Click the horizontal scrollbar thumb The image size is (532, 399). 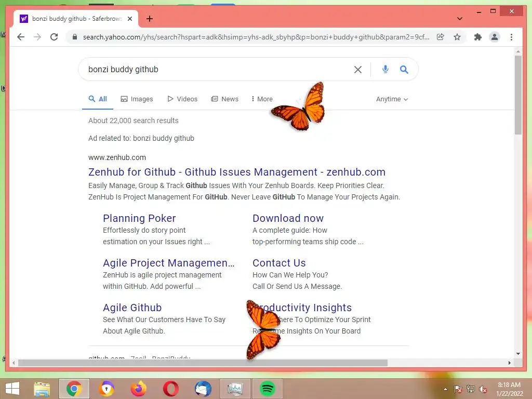click(203, 363)
